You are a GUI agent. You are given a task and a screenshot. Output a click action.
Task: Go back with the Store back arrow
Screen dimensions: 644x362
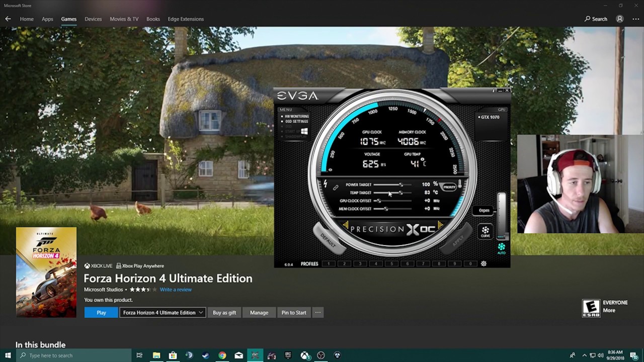pyautogui.click(x=8, y=19)
